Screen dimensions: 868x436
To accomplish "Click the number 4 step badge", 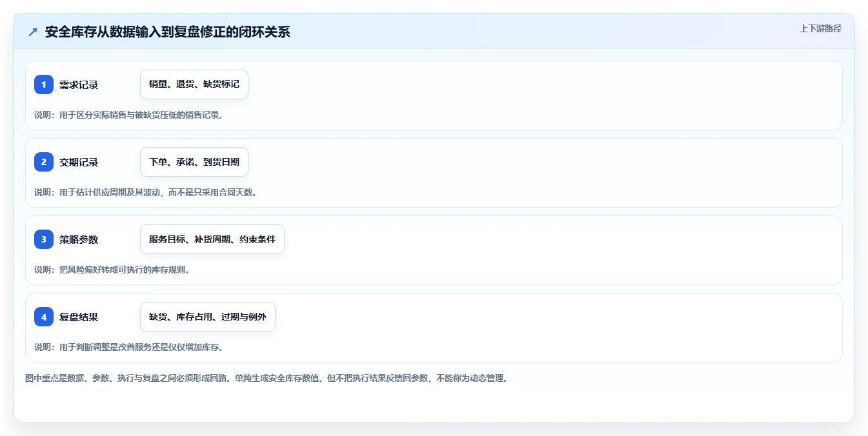I will (44, 317).
